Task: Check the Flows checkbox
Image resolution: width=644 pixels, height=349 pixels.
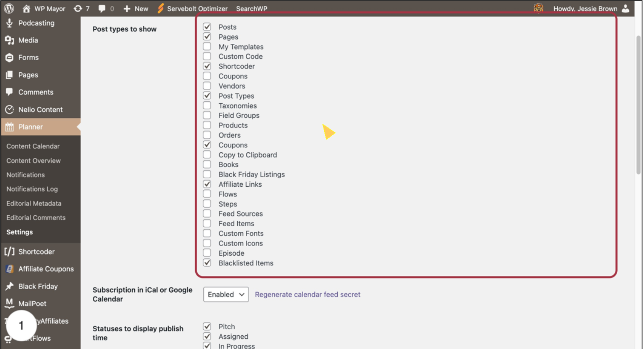Action: click(x=207, y=194)
